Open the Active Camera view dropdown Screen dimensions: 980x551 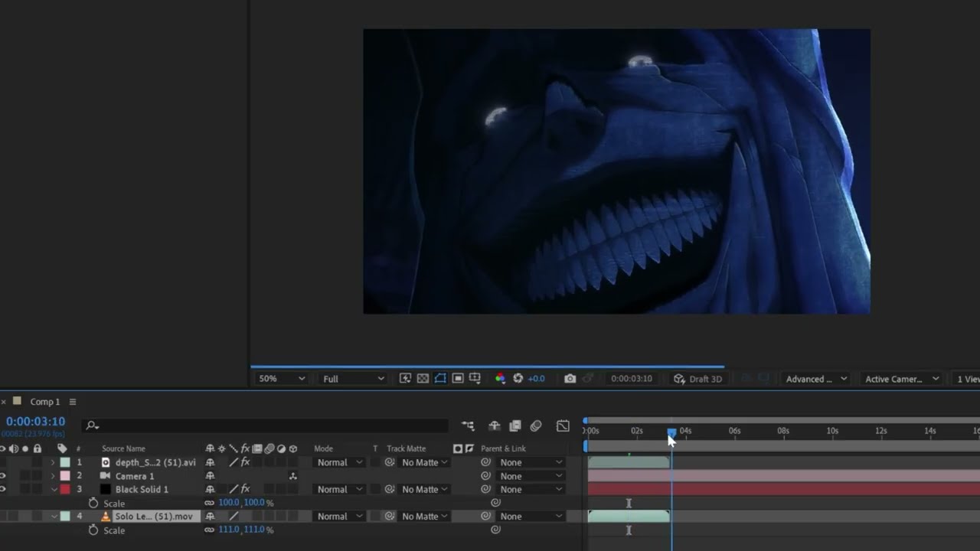901,379
